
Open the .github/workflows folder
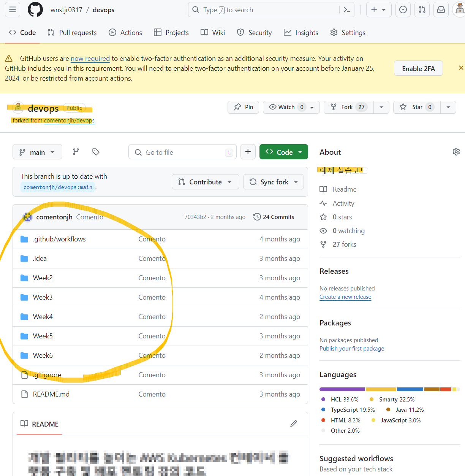[59, 239]
